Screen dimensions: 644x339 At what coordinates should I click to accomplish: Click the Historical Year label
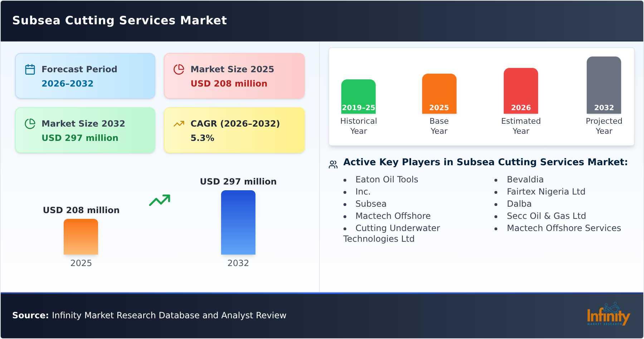(x=358, y=126)
